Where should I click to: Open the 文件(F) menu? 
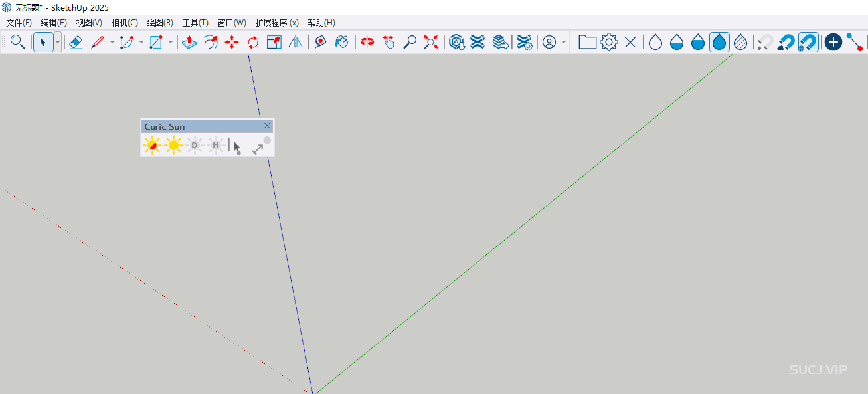point(19,23)
